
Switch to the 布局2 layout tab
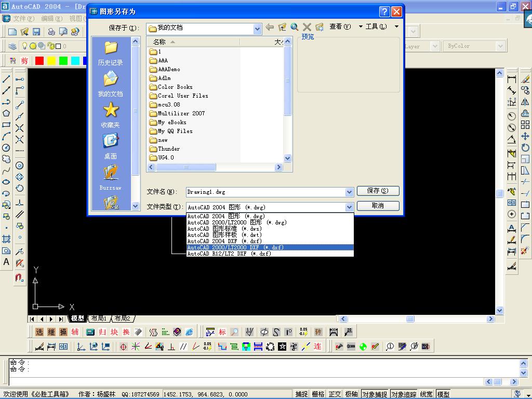(123, 318)
